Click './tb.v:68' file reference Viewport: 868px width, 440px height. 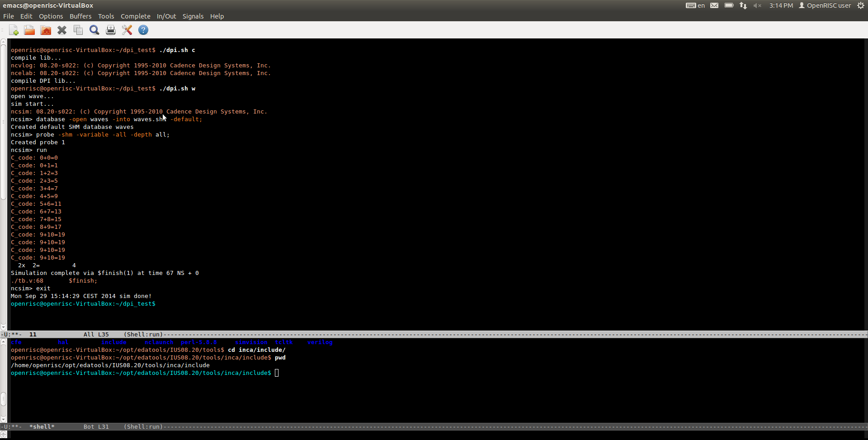point(27,281)
